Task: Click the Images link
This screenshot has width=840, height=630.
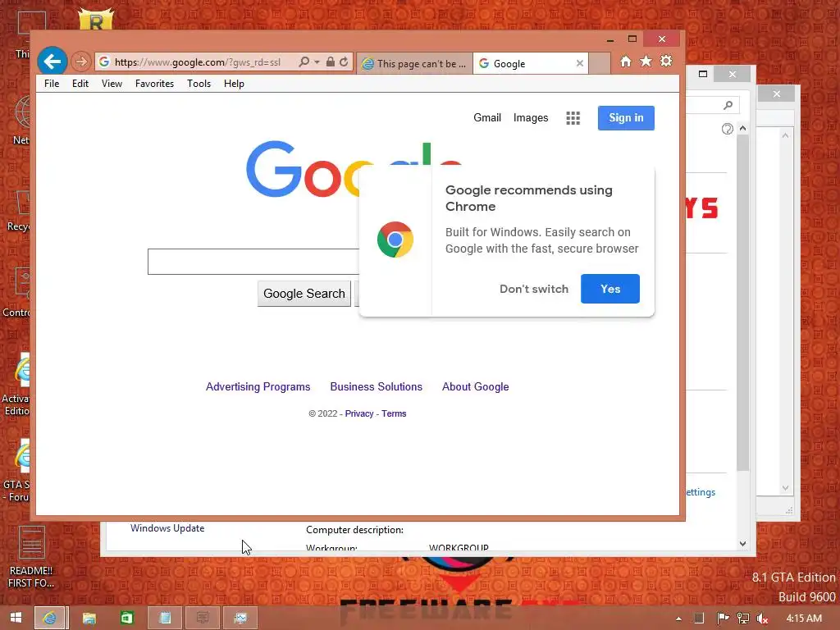Action: (531, 118)
